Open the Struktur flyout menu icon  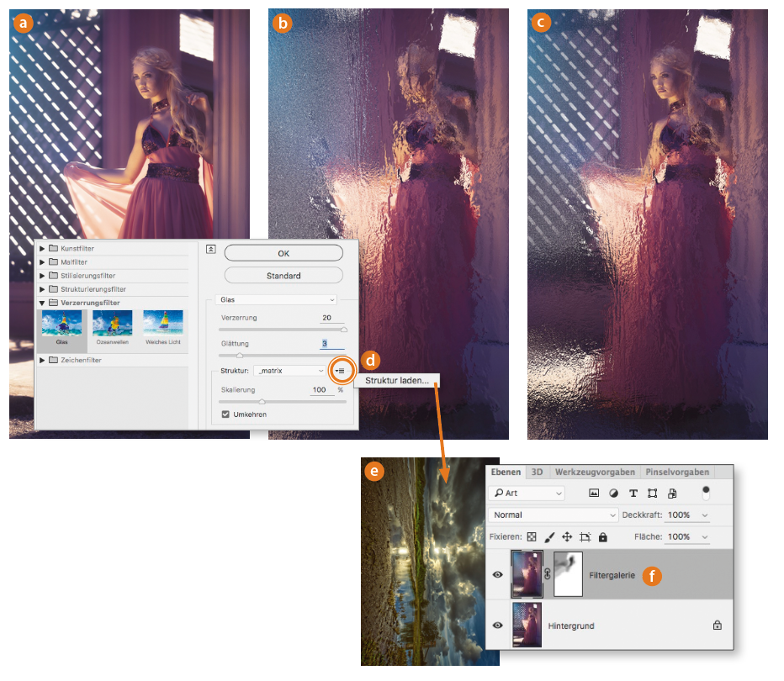pos(341,370)
